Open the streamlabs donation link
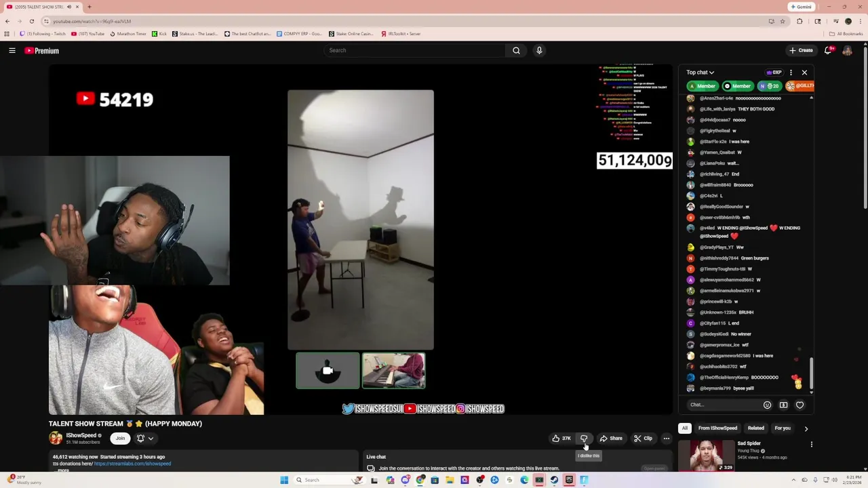The width and height of the screenshot is (868, 488). (x=132, y=464)
